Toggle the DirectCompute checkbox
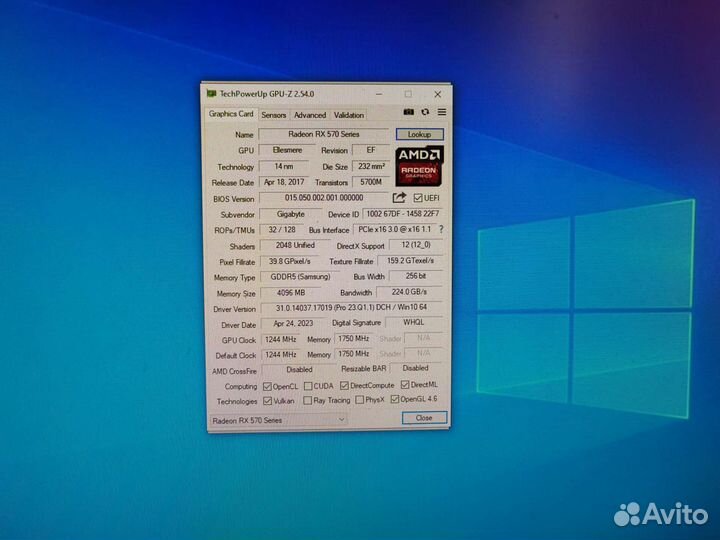The image size is (720, 540). 344,386
